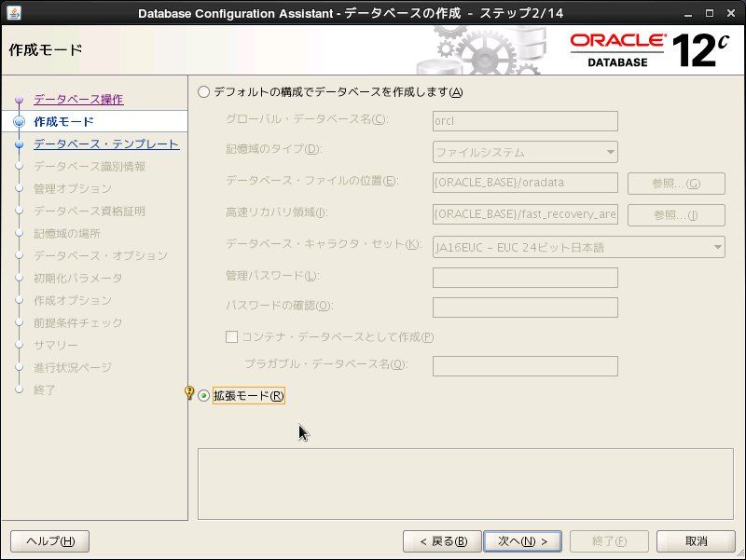Minimize the Database Configuration Assistant window
The width and height of the screenshot is (746, 560).
pos(688,14)
